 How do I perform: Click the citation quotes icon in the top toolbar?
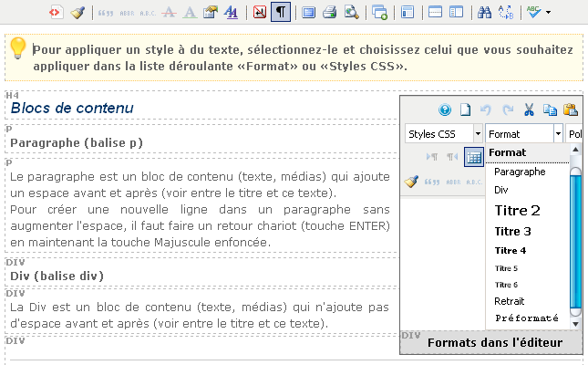pyautogui.click(x=106, y=13)
